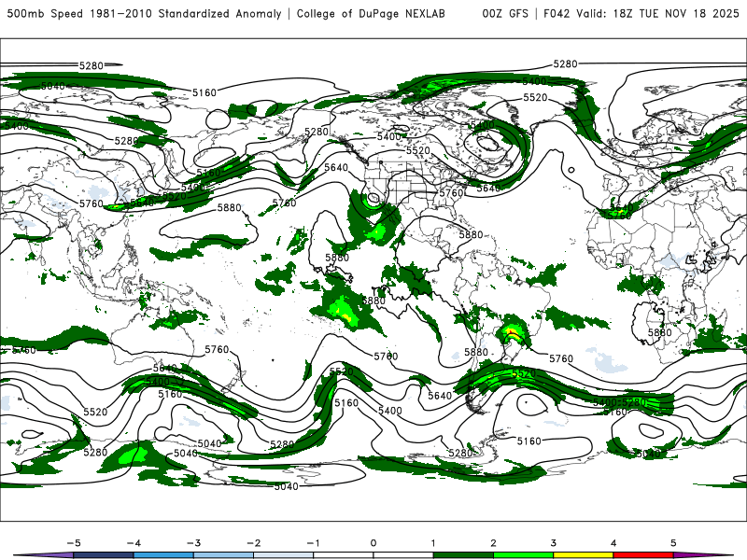Click the '5400:5280' overlapping contour label
The image size is (747, 560).
tap(619, 402)
